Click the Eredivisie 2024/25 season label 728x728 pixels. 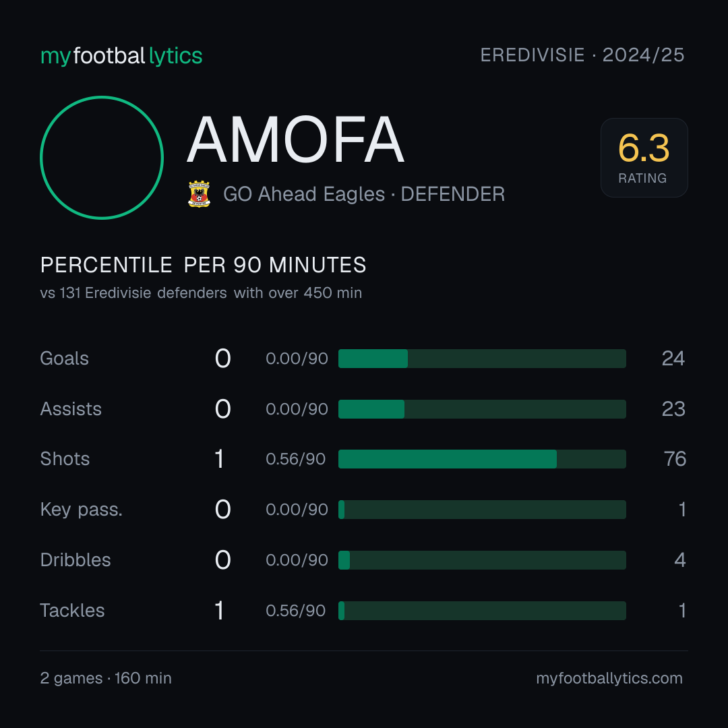click(x=582, y=55)
